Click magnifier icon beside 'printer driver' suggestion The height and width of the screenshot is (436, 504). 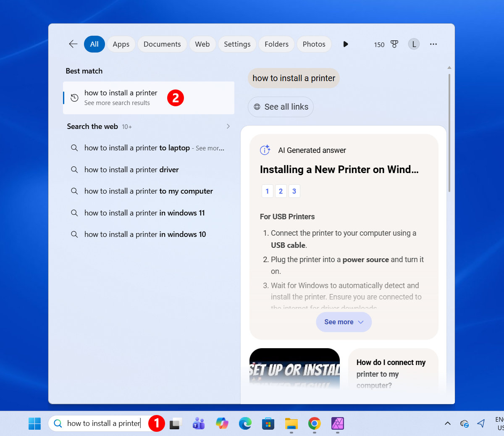74,170
